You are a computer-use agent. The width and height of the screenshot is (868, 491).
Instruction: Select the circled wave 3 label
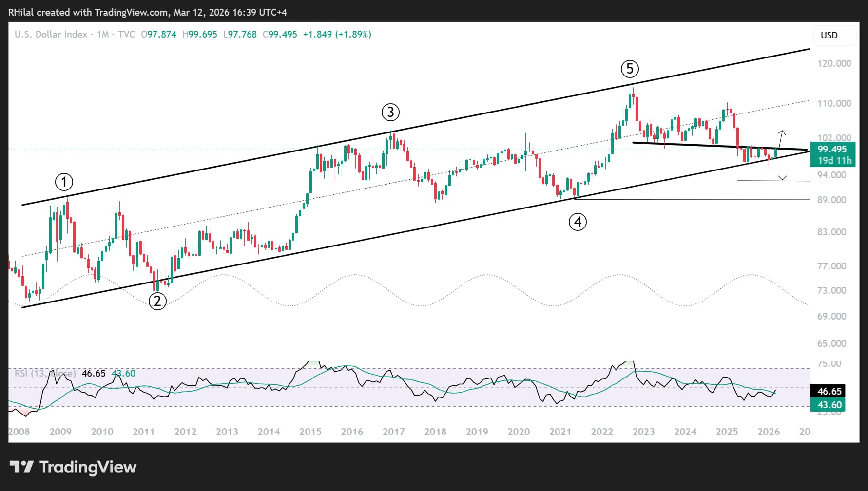(390, 113)
